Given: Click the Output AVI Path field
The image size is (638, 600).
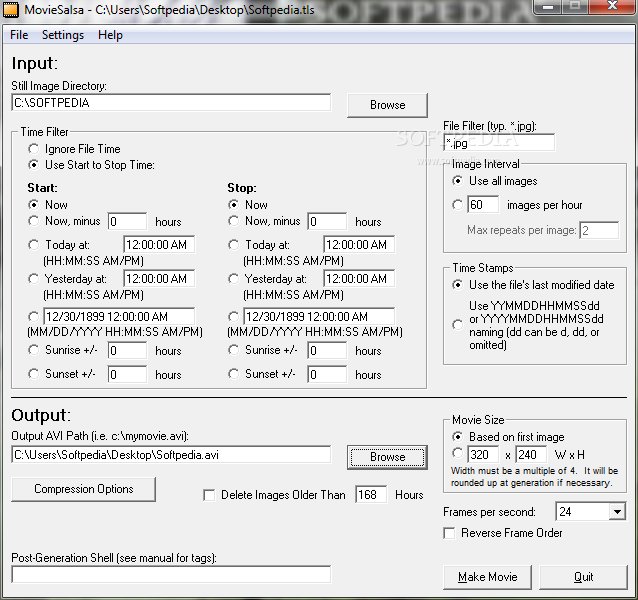Looking at the screenshot, I should coord(171,455).
